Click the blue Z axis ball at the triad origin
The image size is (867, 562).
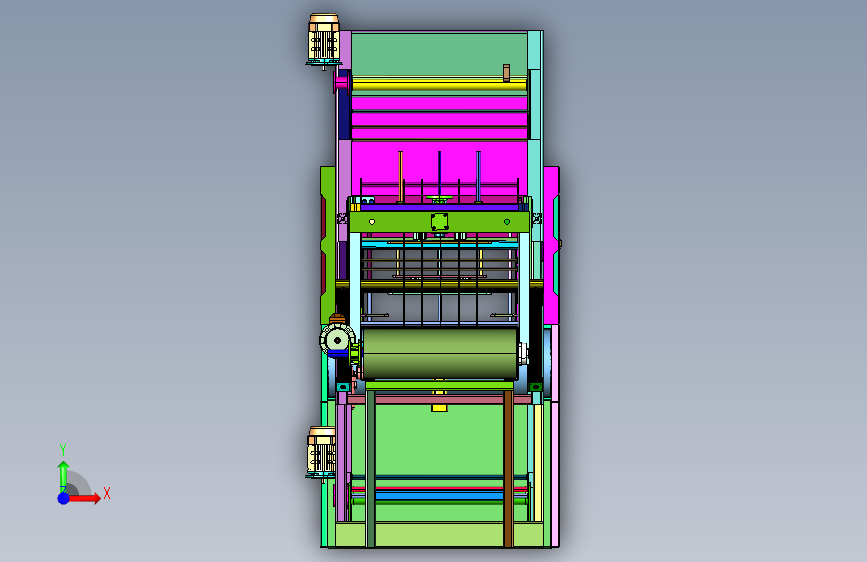tap(63, 498)
